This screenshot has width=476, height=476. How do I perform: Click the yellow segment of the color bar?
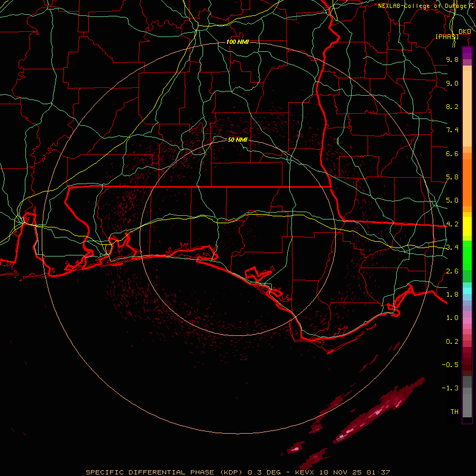(467, 226)
